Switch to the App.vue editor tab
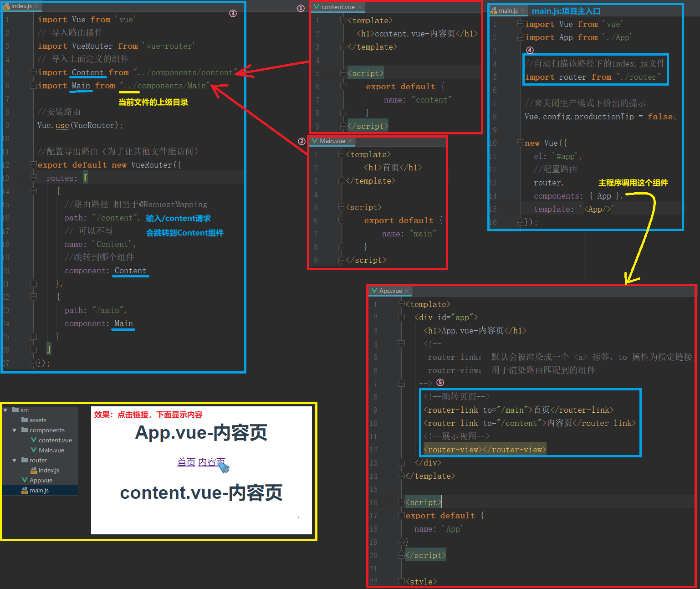The image size is (700, 589). (x=391, y=291)
